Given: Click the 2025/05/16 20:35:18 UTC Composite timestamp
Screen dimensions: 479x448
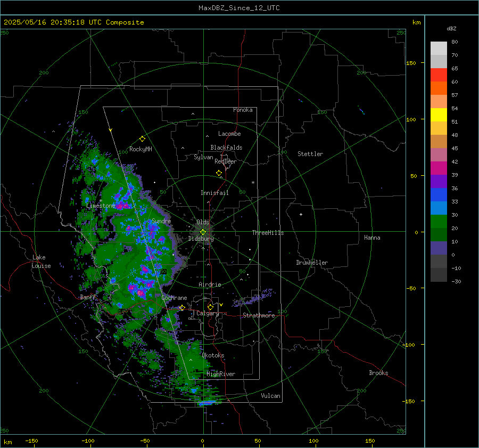Looking at the screenshot, I should tap(73, 22).
